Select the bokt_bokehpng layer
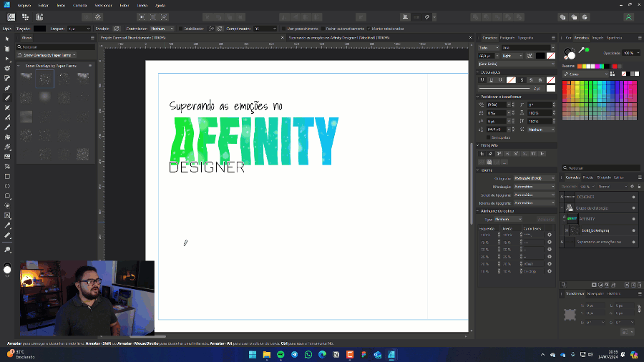The height and width of the screenshot is (362, 644). [601, 230]
